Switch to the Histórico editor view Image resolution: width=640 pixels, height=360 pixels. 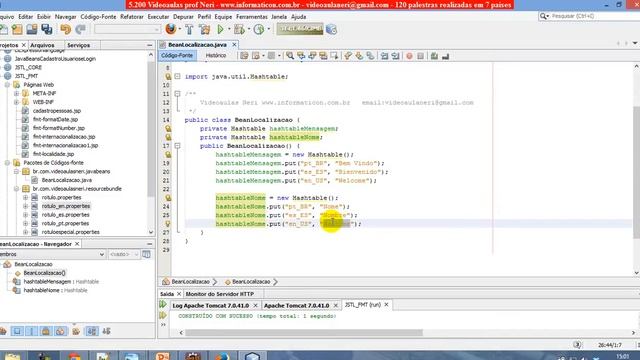(216, 56)
